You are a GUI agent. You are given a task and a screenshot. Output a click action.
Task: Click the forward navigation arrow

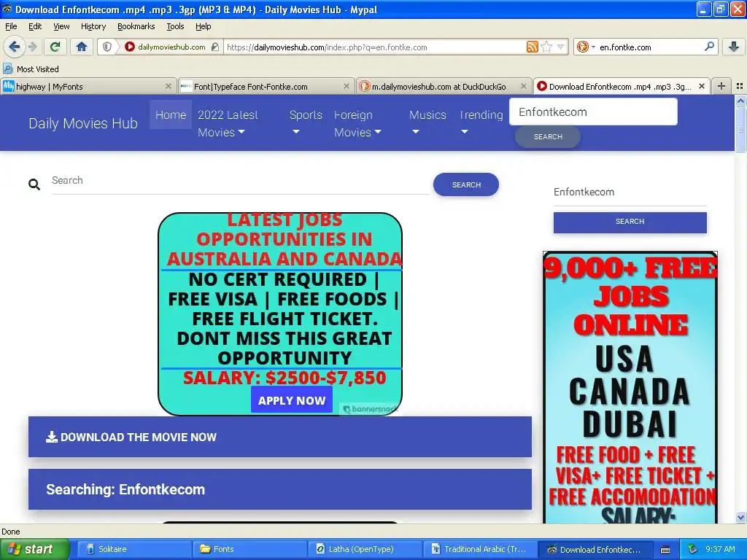coord(32,47)
